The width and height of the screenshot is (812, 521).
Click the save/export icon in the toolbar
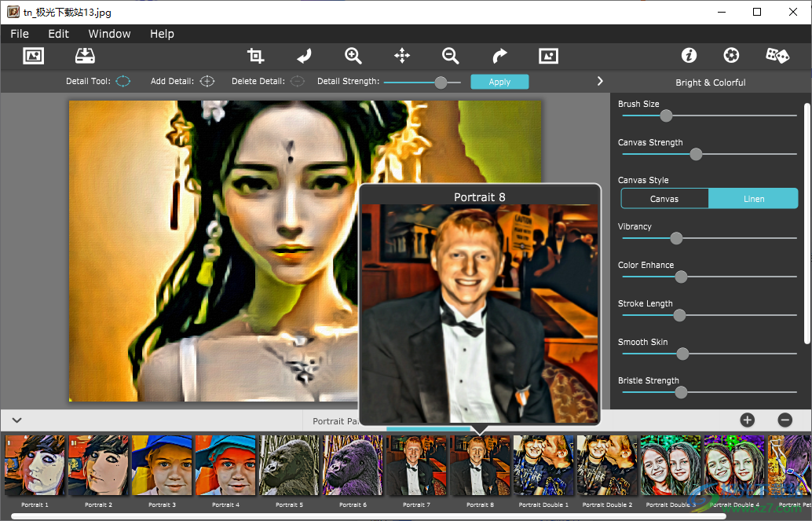85,55
